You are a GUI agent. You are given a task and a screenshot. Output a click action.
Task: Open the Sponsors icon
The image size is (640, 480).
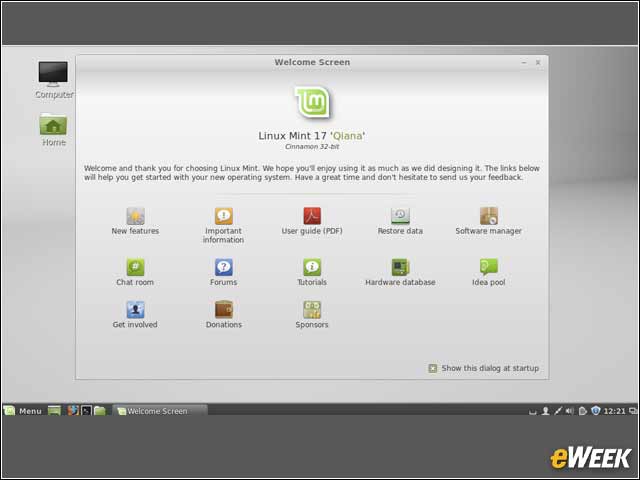pos(312,310)
